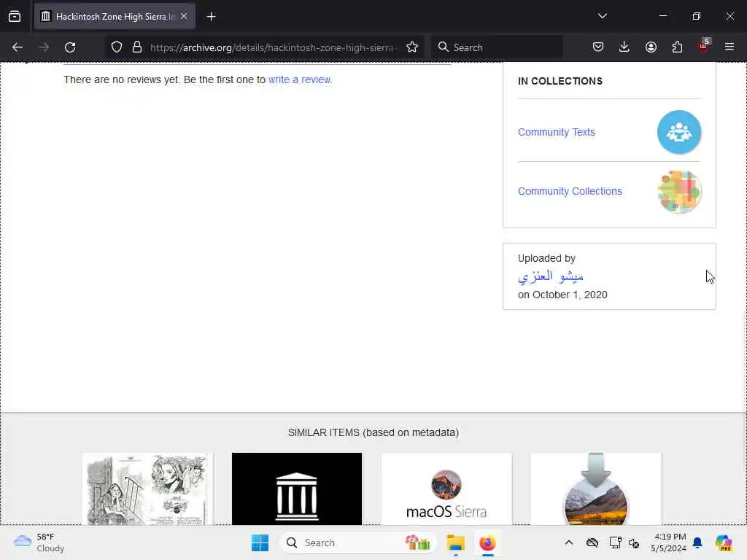The height and width of the screenshot is (560, 747).
Task: Show hidden system tray icons
Action: 569,542
